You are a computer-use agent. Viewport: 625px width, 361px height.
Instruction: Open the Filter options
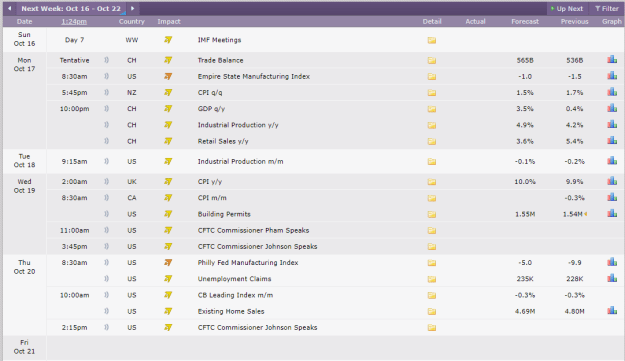pos(607,8)
